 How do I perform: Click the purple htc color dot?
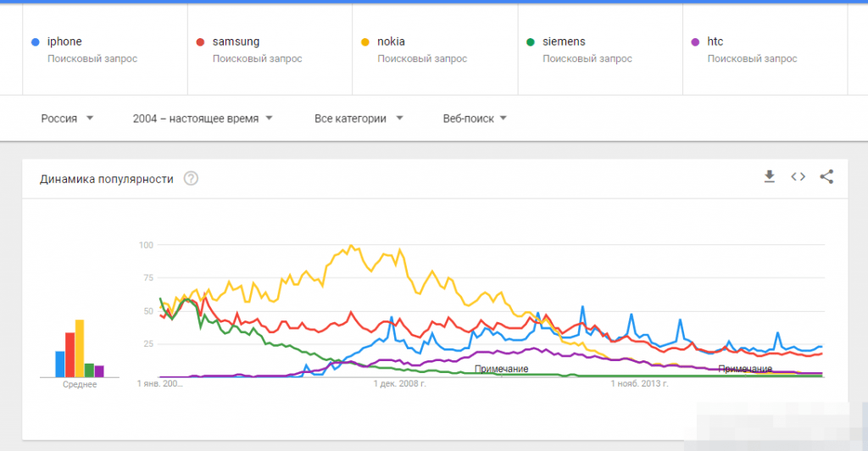tap(696, 42)
